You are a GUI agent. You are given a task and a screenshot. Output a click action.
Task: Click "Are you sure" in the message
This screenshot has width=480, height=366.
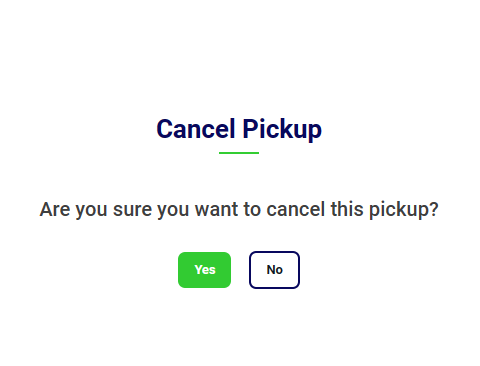(x=96, y=210)
